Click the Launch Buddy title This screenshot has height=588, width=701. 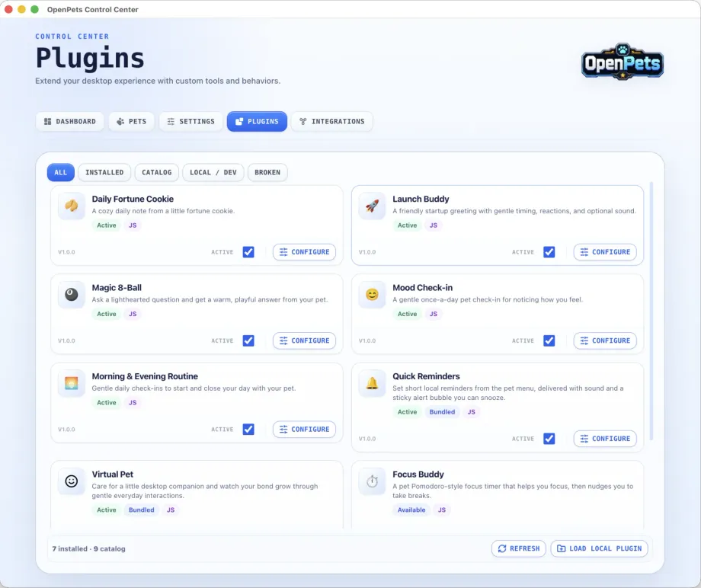click(421, 199)
